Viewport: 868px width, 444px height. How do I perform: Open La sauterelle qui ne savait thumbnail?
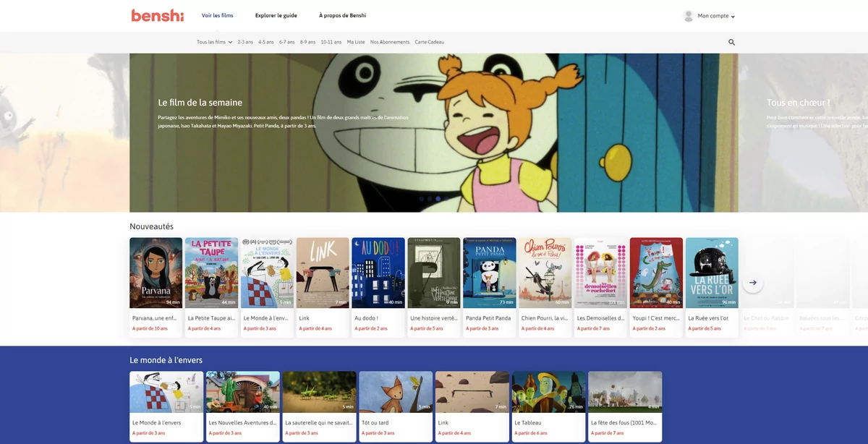320,392
